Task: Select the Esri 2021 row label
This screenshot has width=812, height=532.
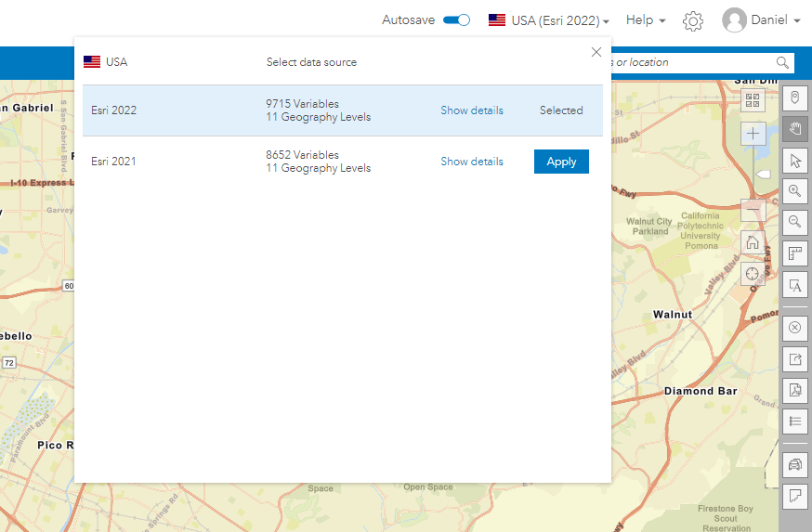Action: click(x=113, y=162)
